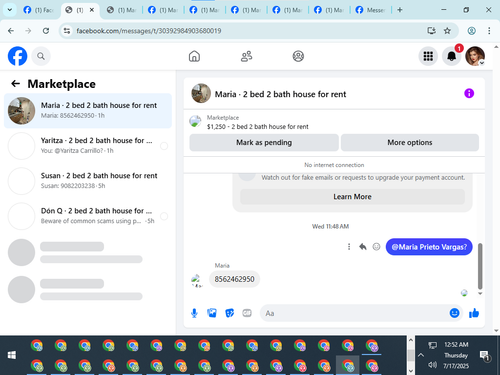This screenshot has width=500, height=375.
Task: Click the taskbar clock 12:52 AM
Action: click(x=456, y=345)
